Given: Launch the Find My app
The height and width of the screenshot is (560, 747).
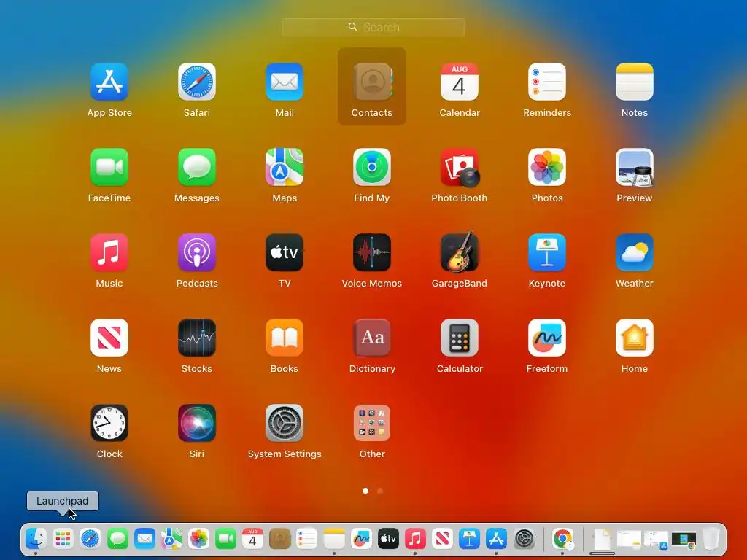Looking at the screenshot, I should coord(372,167).
